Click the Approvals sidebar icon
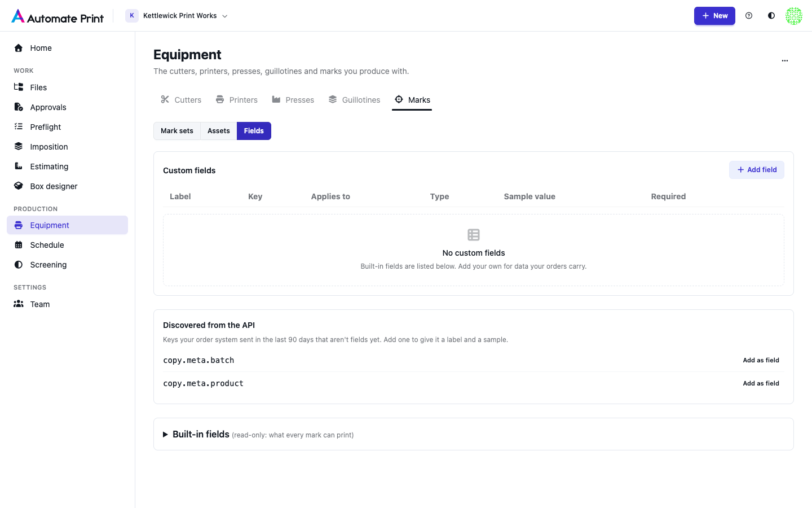Image resolution: width=812 pixels, height=508 pixels. click(19, 107)
